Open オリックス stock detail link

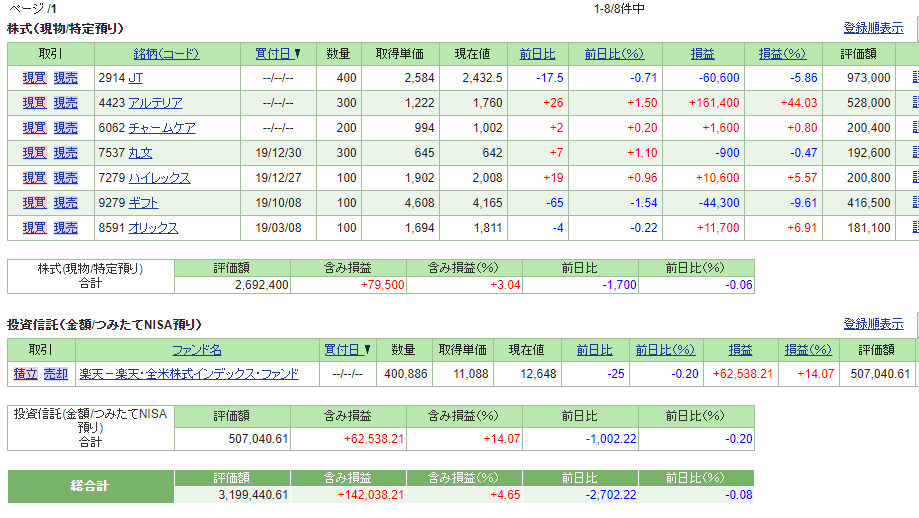(153, 228)
